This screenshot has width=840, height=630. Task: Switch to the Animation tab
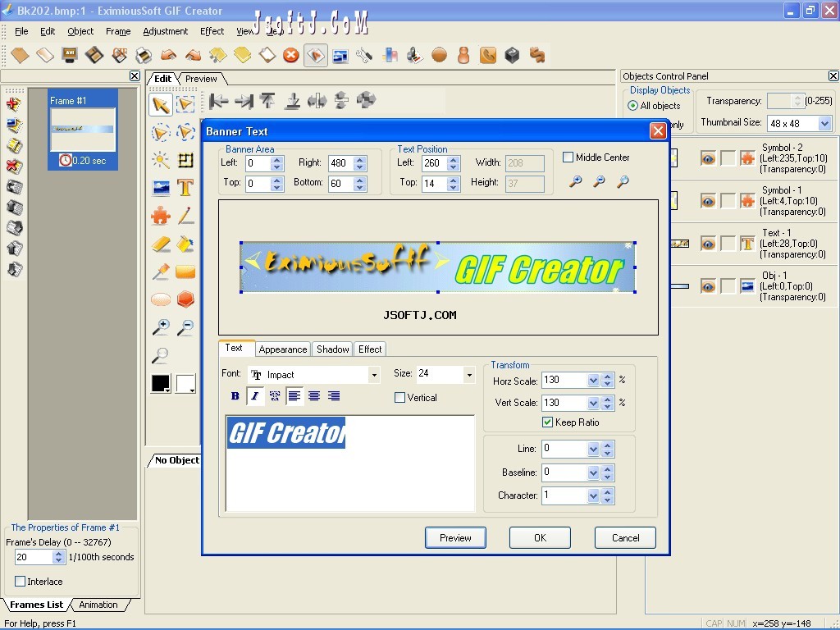(98, 605)
